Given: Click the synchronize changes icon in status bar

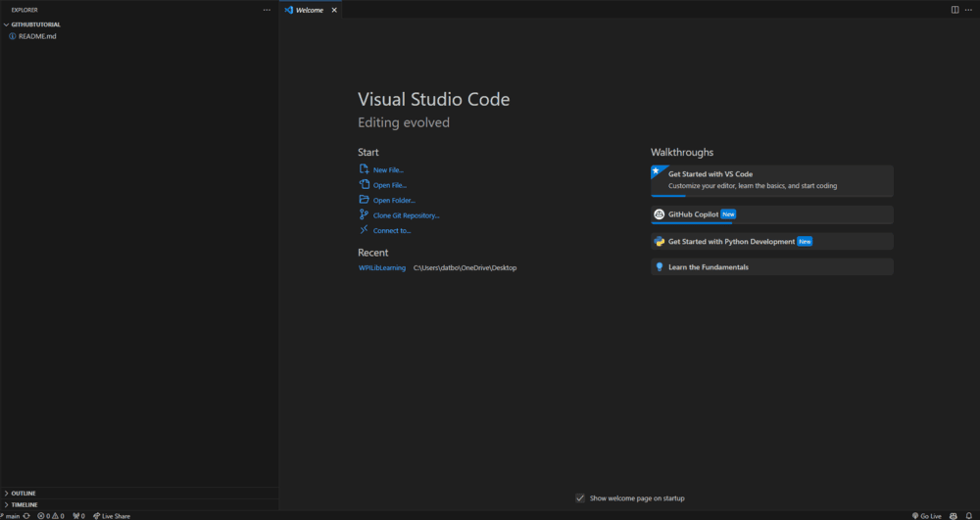Looking at the screenshot, I should point(26,516).
